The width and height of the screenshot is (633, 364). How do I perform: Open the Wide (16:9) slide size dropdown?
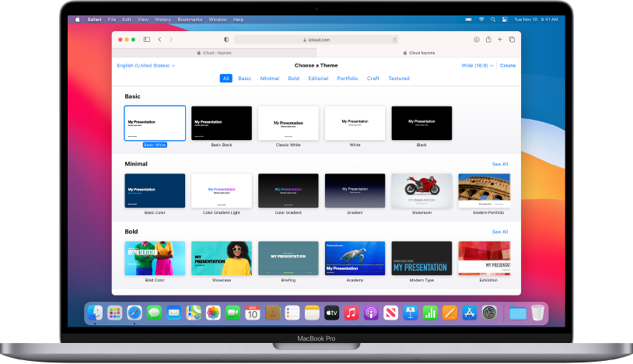coord(477,65)
